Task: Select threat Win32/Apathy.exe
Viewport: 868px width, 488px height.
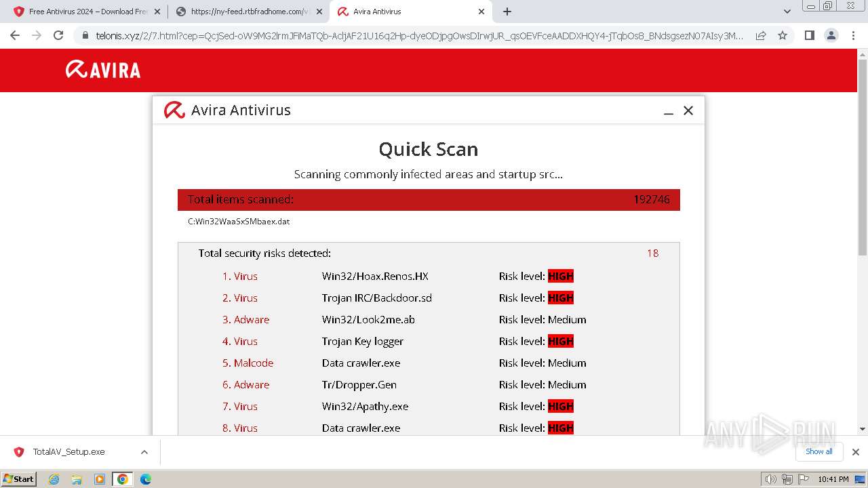Action: pos(366,406)
